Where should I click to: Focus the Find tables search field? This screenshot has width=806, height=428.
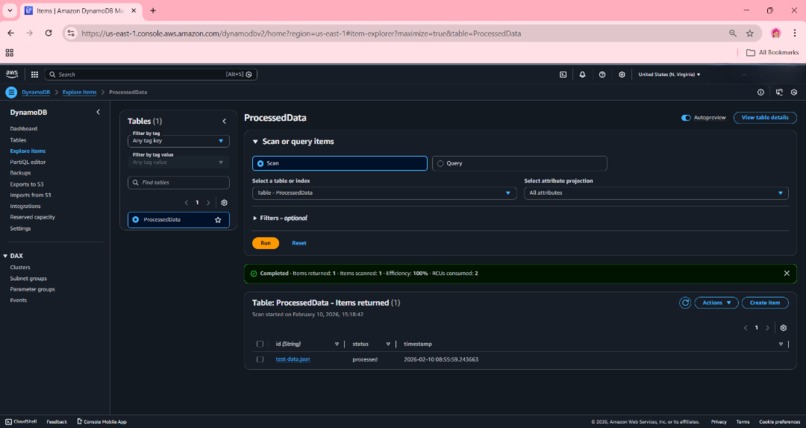178,182
